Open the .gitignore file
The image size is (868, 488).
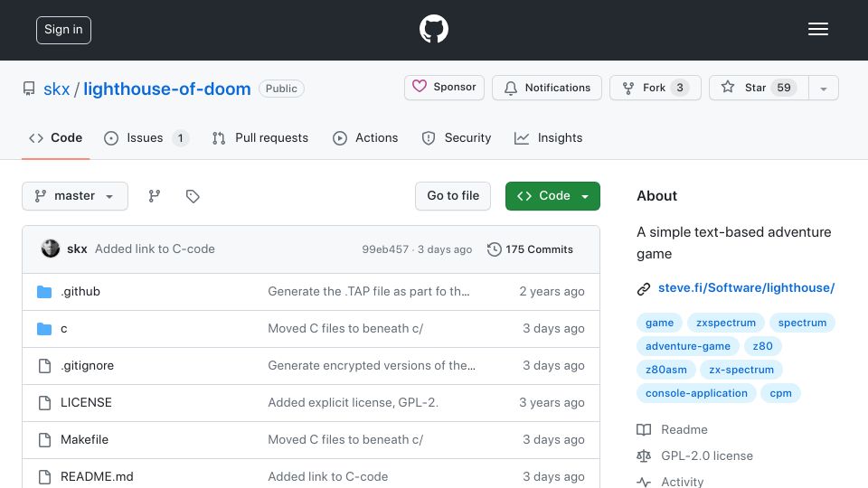(87, 366)
